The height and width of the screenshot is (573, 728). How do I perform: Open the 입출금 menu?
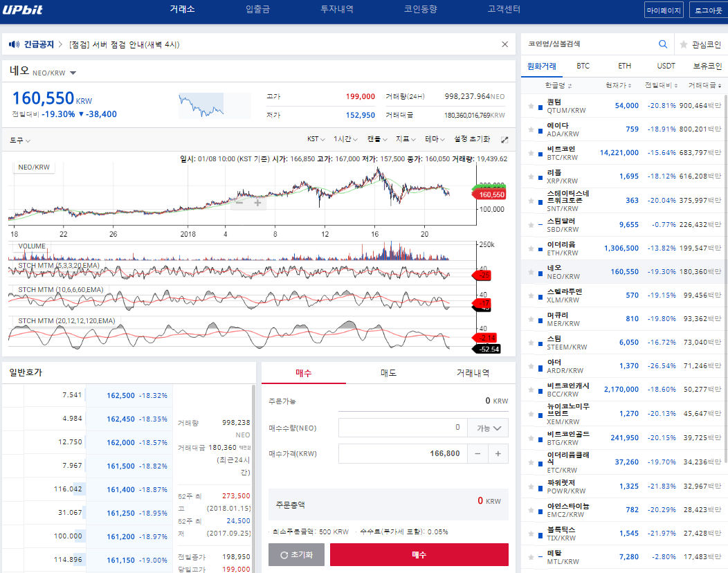point(257,9)
